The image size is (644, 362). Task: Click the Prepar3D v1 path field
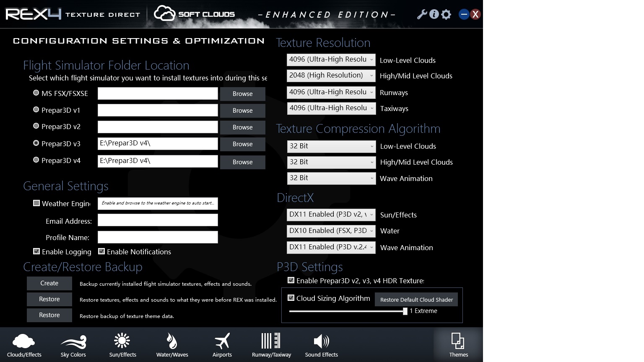pos(158,110)
